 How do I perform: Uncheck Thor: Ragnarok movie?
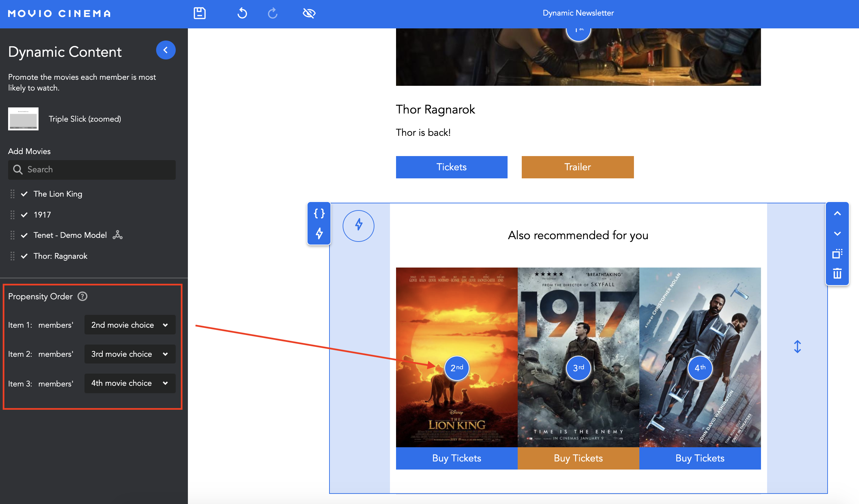point(24,256)
